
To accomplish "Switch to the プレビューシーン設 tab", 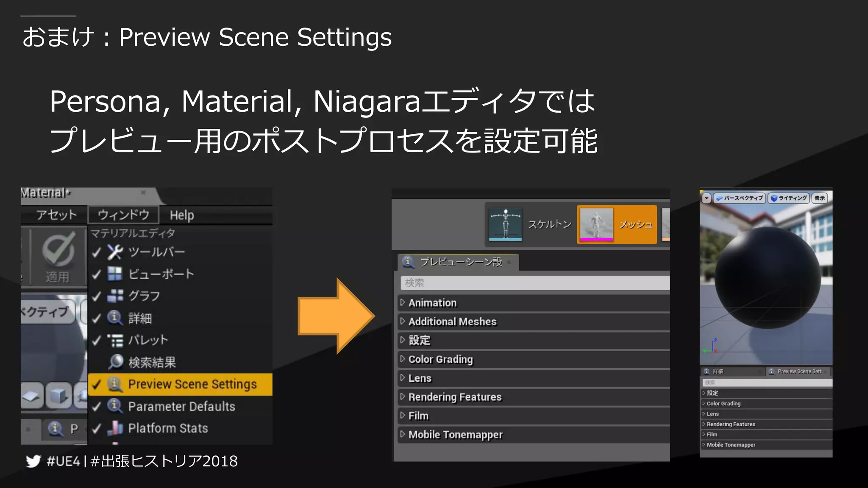I will click(458, 262).
